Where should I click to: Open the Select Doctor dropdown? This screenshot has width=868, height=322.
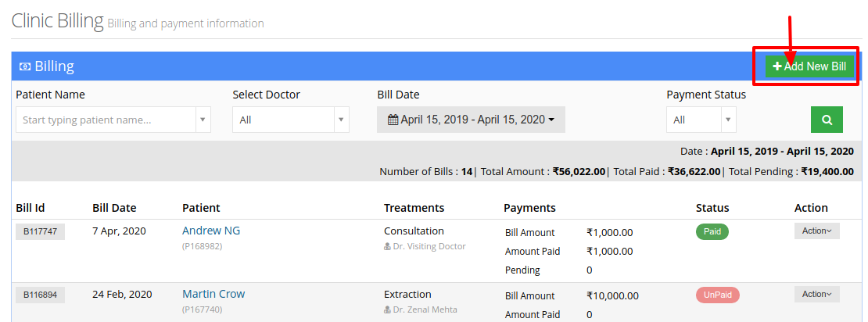[291, 120]
